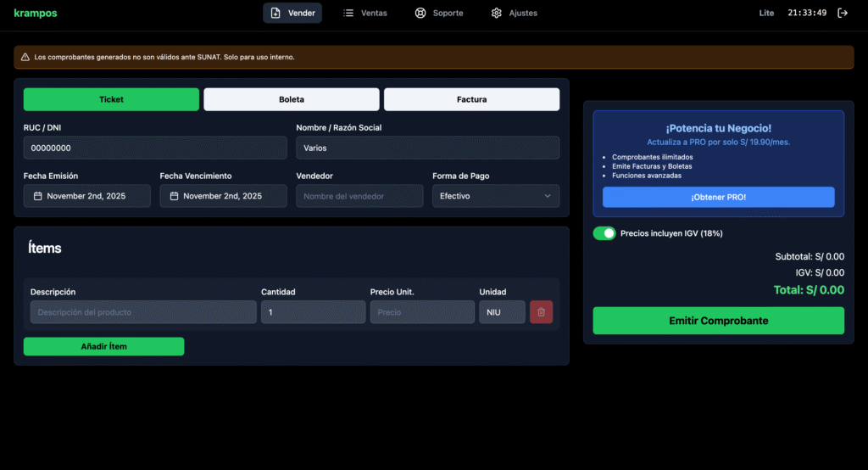
Task: Choose Factura receipt type
Action: pos(471,99)
